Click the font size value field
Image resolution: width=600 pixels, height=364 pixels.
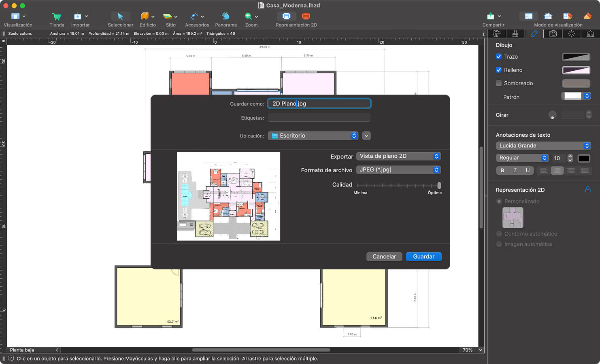click(559, 158)
